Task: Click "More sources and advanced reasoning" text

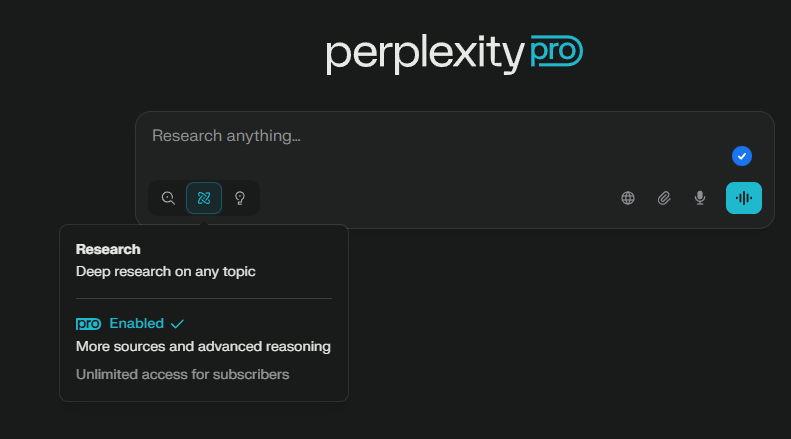Action: click(203, 347)
